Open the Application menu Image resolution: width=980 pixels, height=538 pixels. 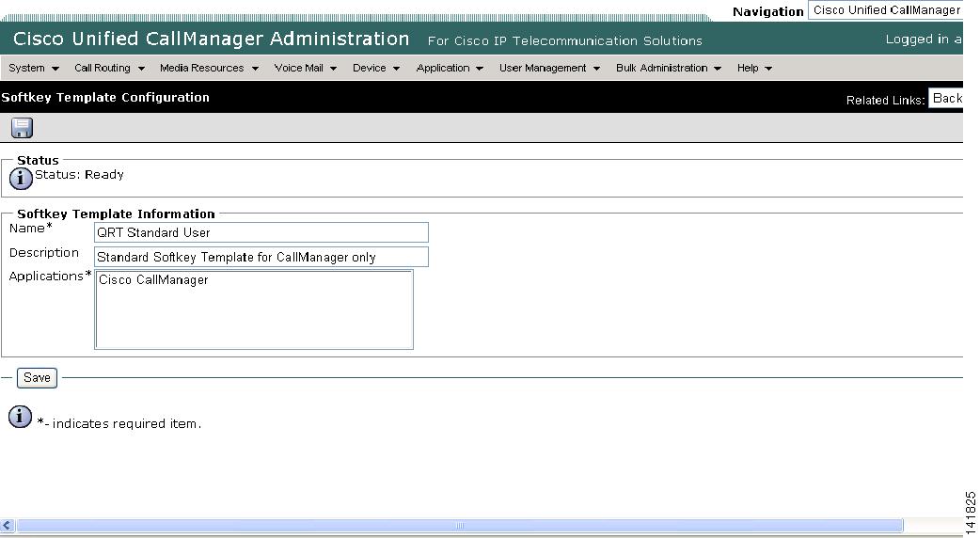coord(450,68)
